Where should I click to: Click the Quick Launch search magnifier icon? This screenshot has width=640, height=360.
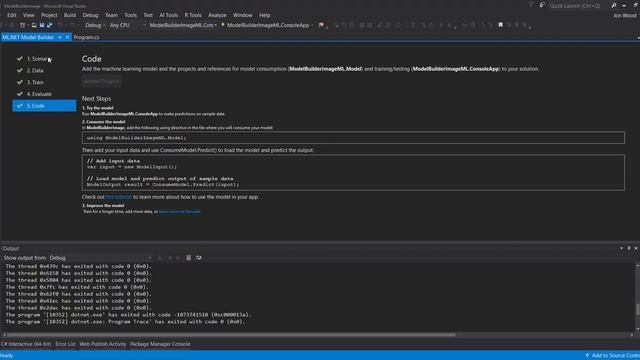(x=613, y=6)
